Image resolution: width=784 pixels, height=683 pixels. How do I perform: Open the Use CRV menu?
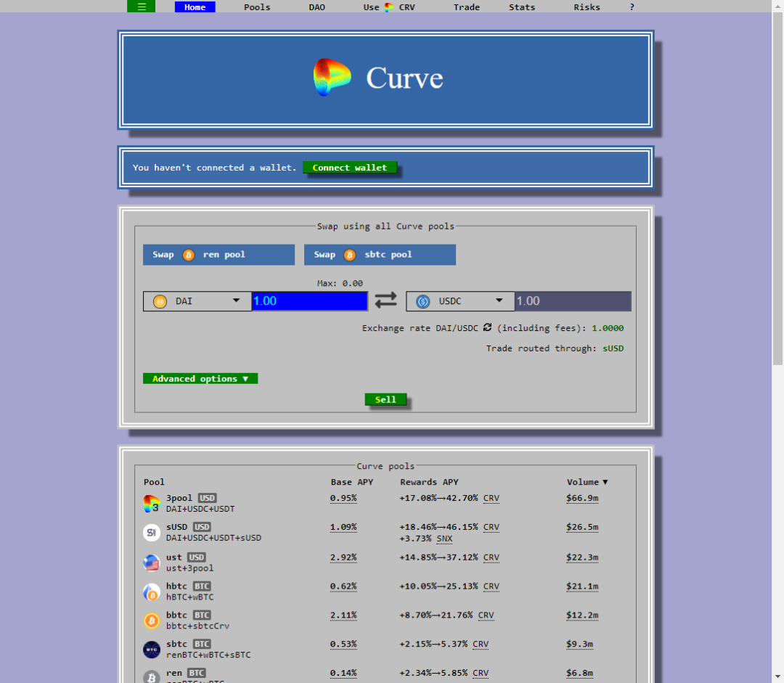(389, 7)
